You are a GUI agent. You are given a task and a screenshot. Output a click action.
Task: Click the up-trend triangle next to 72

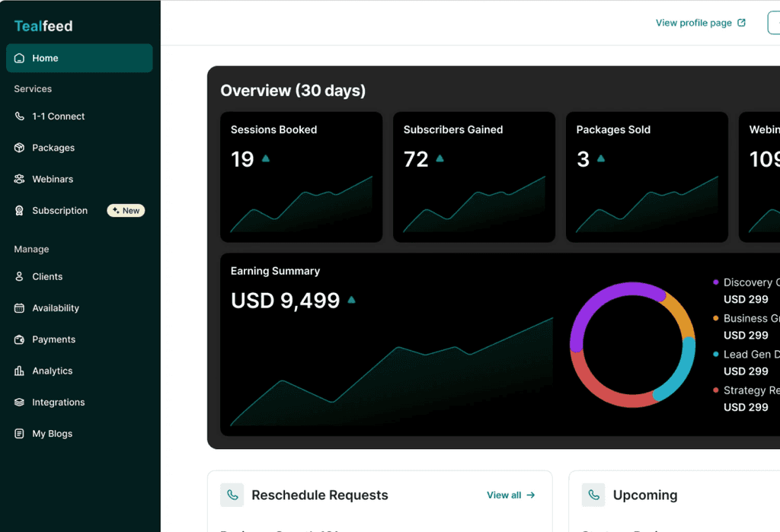tap(440, 158)
